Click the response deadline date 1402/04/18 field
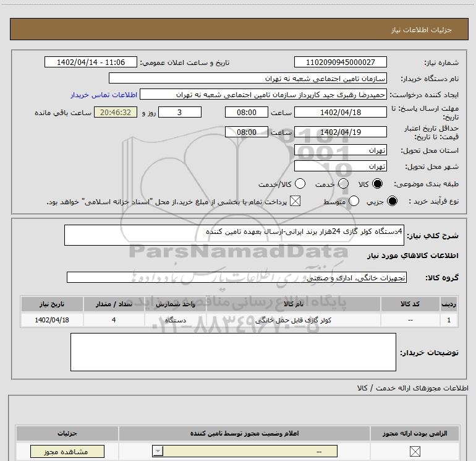The width and height of the screenshot is (476, 461). [x=340, y=112]
